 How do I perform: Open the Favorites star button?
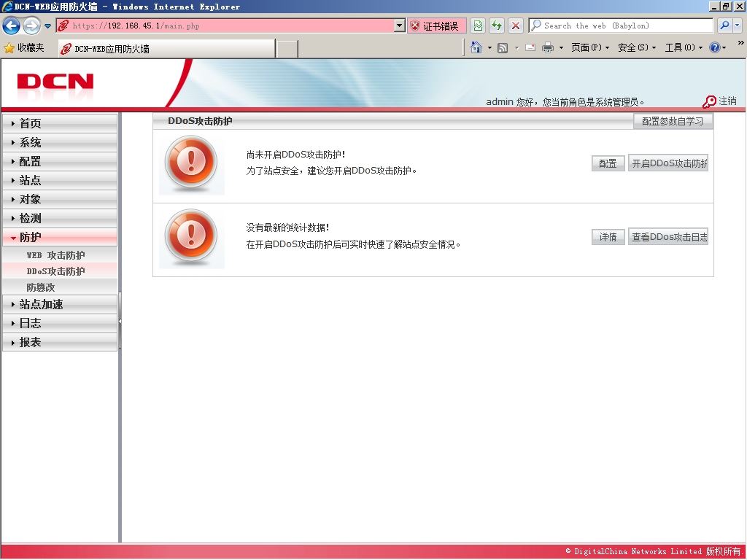pos(24,47)
